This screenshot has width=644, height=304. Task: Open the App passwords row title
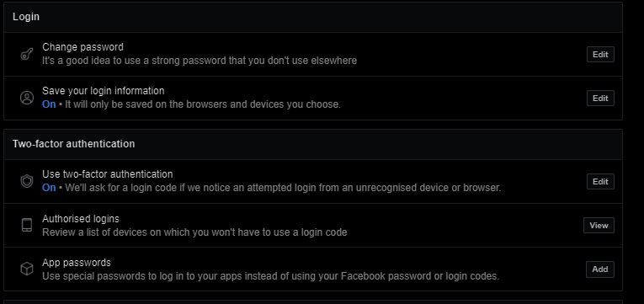pyautogui.click(x=77, y=263)
